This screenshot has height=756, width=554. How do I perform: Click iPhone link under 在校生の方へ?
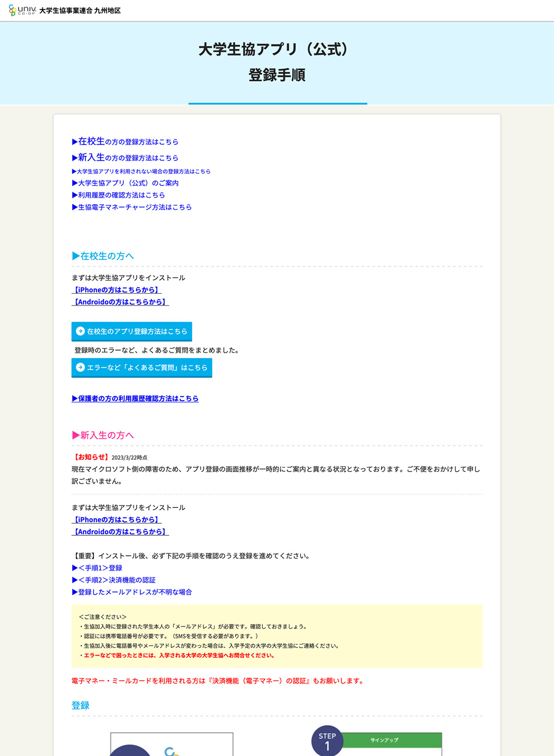116,290
